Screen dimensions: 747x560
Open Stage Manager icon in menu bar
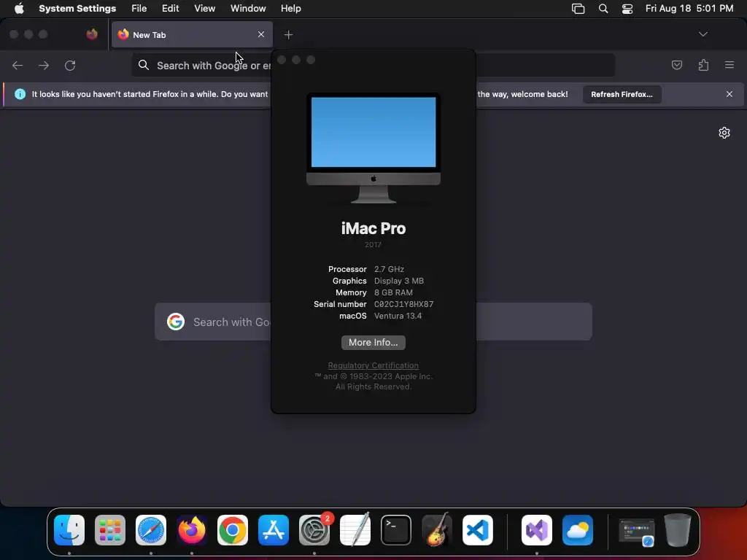578,9
